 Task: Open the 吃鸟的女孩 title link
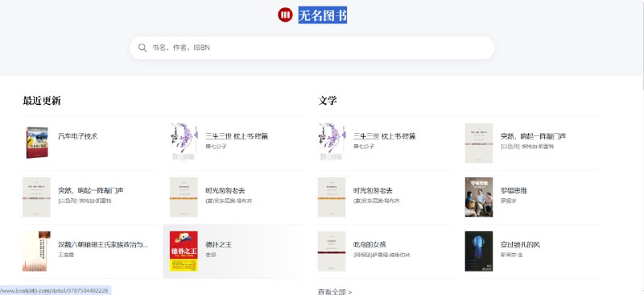point(369,244)
